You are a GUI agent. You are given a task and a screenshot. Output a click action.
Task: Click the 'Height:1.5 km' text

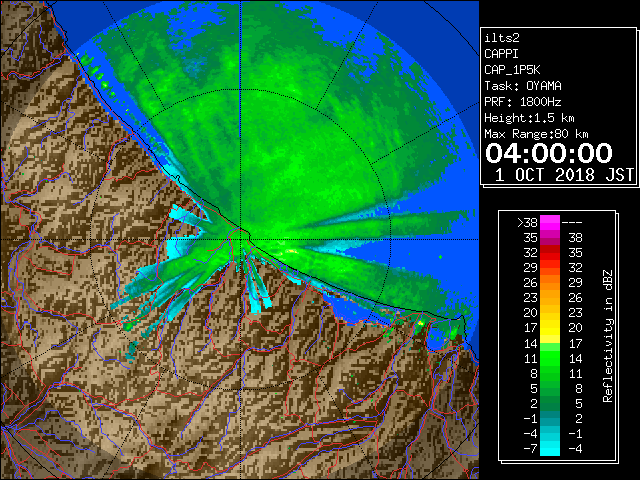[529, 118]
